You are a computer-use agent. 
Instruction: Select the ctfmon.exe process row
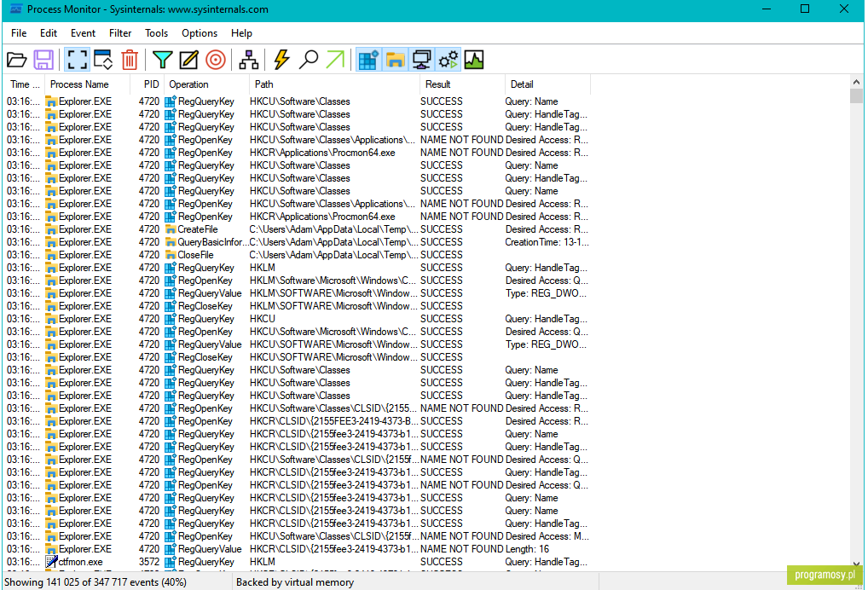tap(298, 562)
